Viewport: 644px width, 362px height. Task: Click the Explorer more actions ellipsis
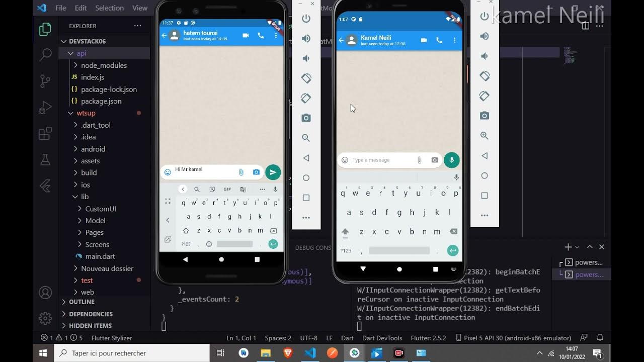tap(137, 26)
